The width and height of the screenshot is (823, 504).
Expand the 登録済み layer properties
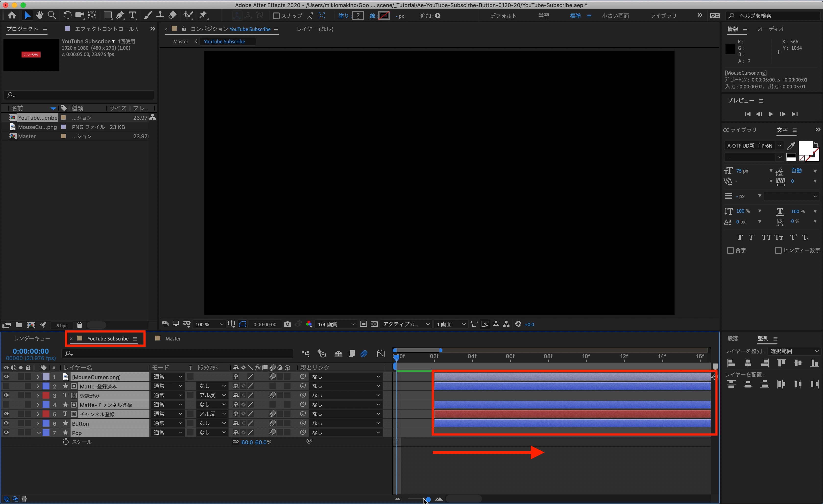(x=38, y=396)
